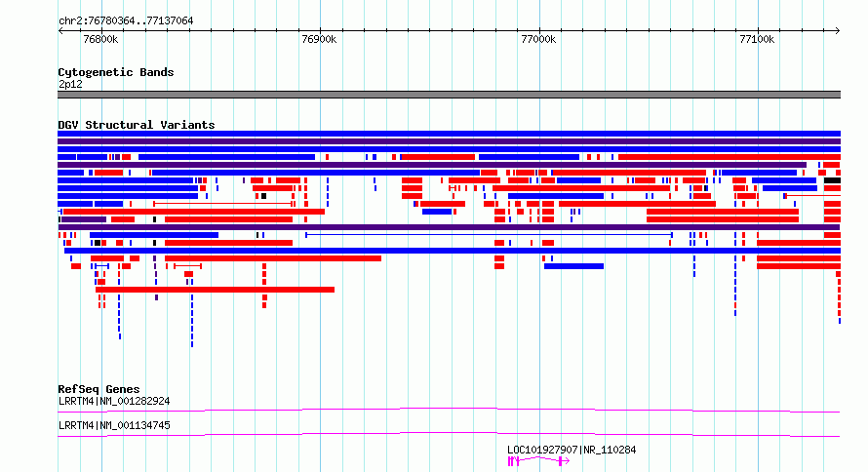Click the chr2:76780364..77137064 coordinate label
The image size is (868, 472).
click(126, 21)
